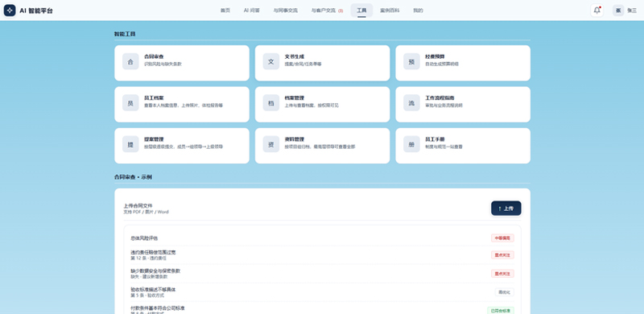The image size is (644, 314).
Task: Select the 工具 tab
Action: (361, 10)
